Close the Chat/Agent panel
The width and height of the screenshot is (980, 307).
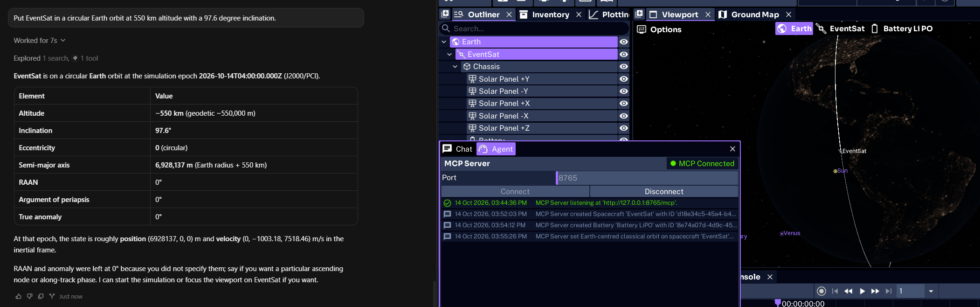coord(732,149)
